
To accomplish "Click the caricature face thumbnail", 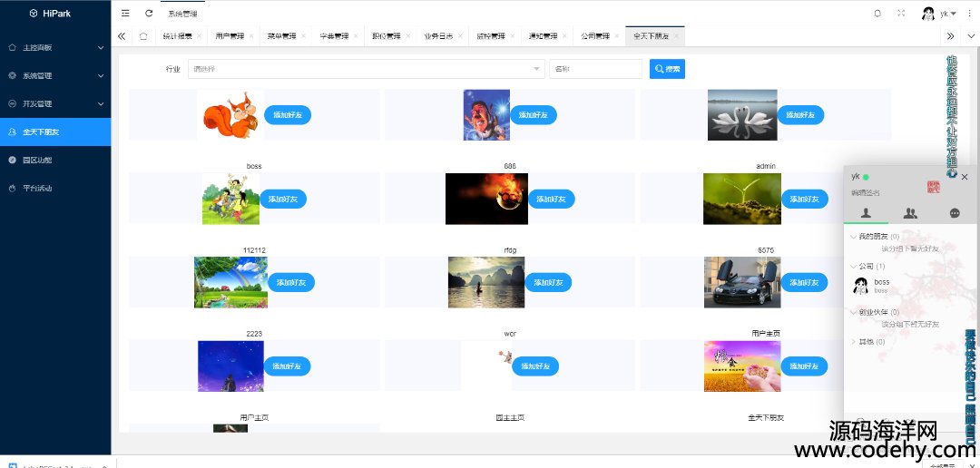I will tap(487, 115).
